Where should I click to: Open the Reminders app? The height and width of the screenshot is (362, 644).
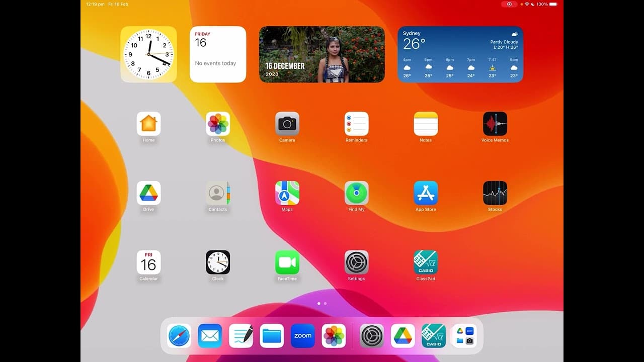click(x=357, y=124)
